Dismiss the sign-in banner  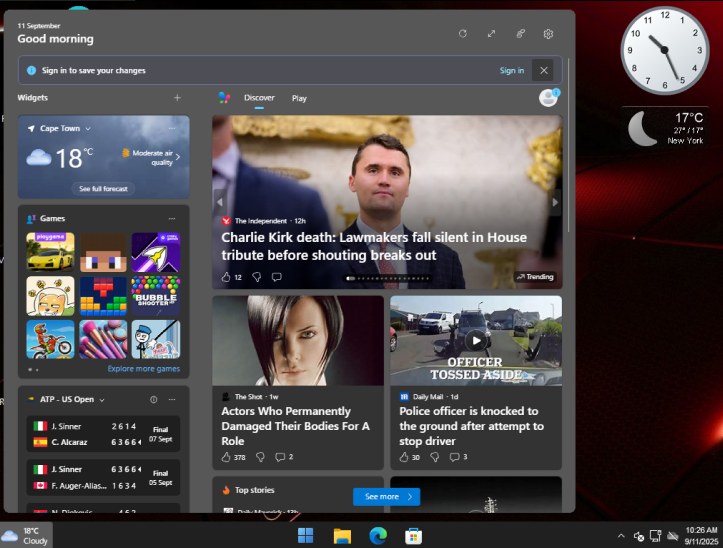point(544,70)
